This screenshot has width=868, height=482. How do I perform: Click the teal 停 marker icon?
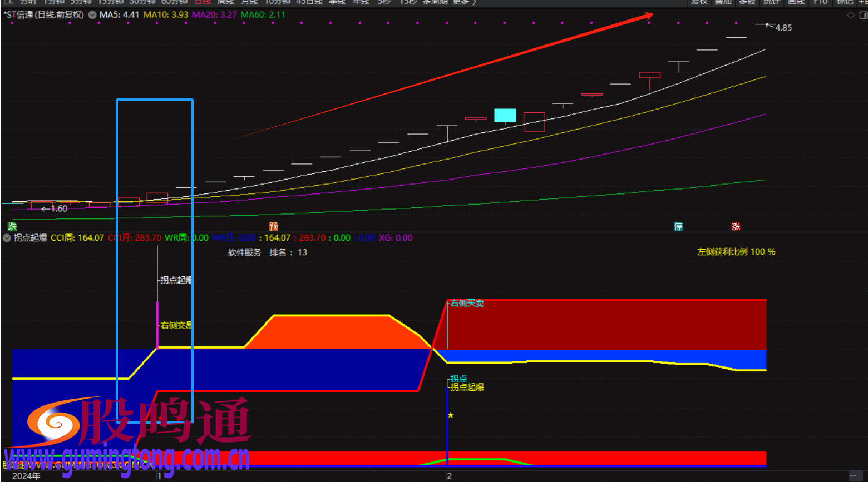(678, 226)
